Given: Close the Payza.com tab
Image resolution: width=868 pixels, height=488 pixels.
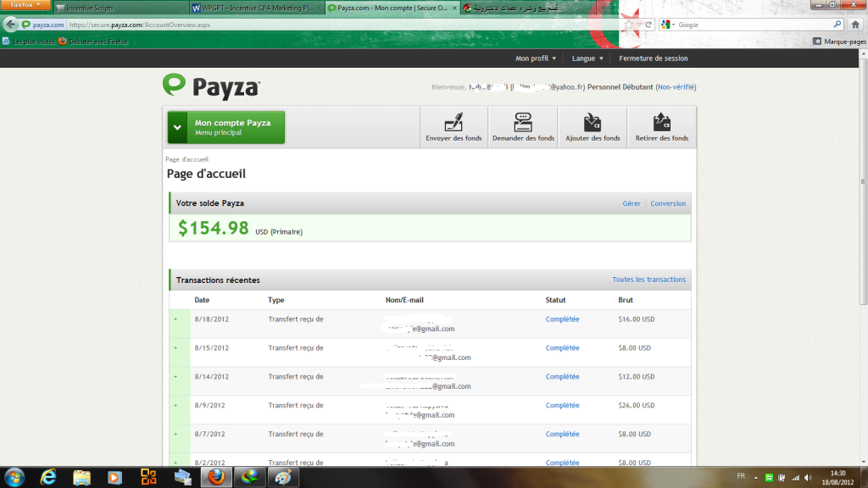Looking at the screenshot, I should (x=454, y=8).
